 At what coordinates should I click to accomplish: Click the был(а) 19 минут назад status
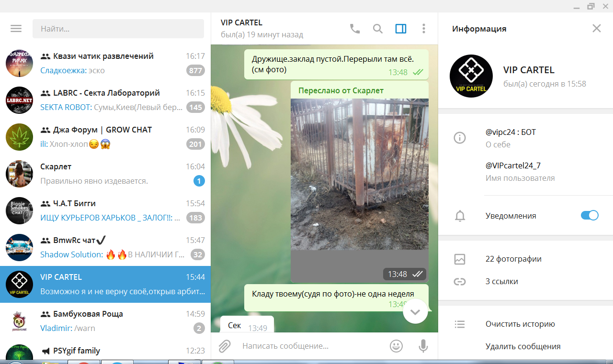coord(262,35)
